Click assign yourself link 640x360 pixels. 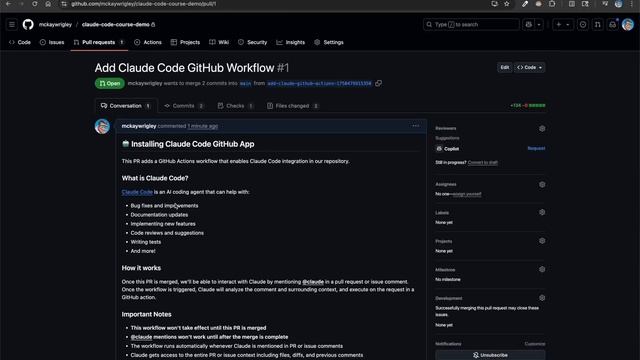(467, 194)
